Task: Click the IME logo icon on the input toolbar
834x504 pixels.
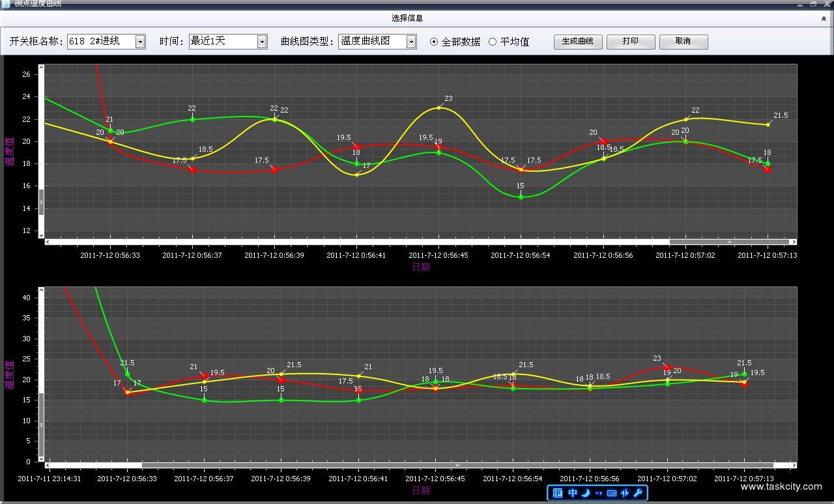Action: tap(558, 493)
